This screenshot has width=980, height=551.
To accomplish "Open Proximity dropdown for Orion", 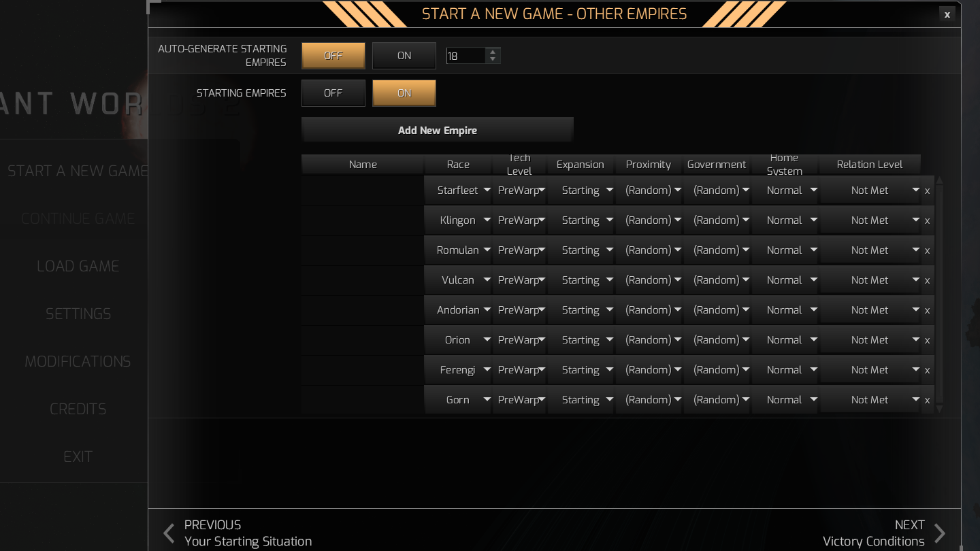I will [x=649, y=340].
